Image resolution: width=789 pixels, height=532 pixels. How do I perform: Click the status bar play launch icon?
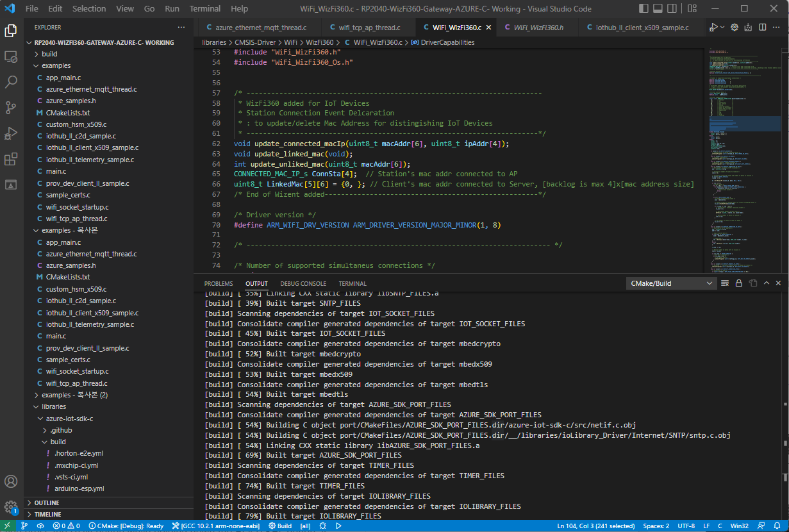(x=338, y=526)
